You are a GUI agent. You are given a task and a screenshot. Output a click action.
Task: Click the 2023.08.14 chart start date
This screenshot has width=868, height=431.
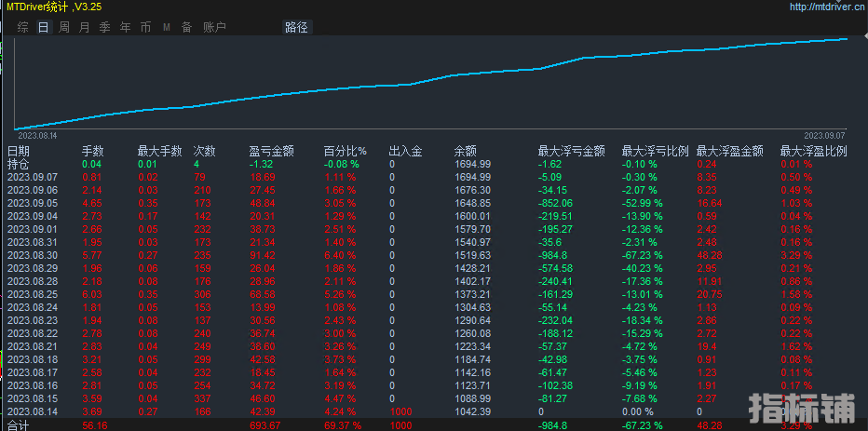pos(37,135)
